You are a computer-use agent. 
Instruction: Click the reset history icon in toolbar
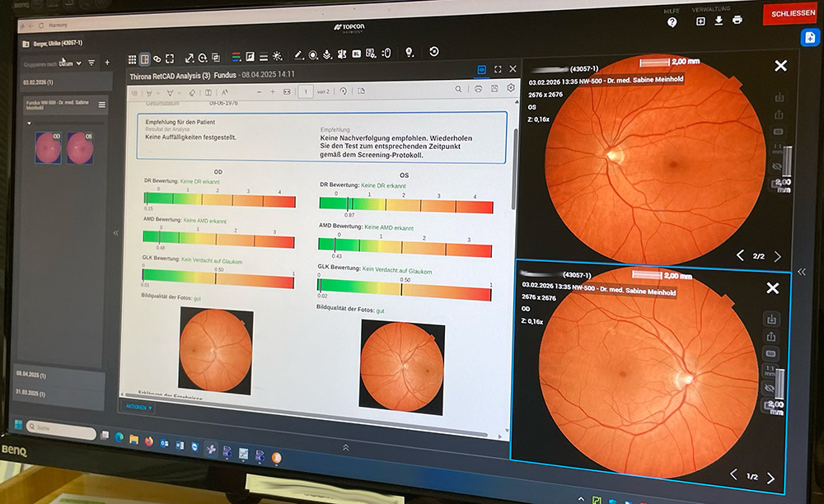pos(434,52)
